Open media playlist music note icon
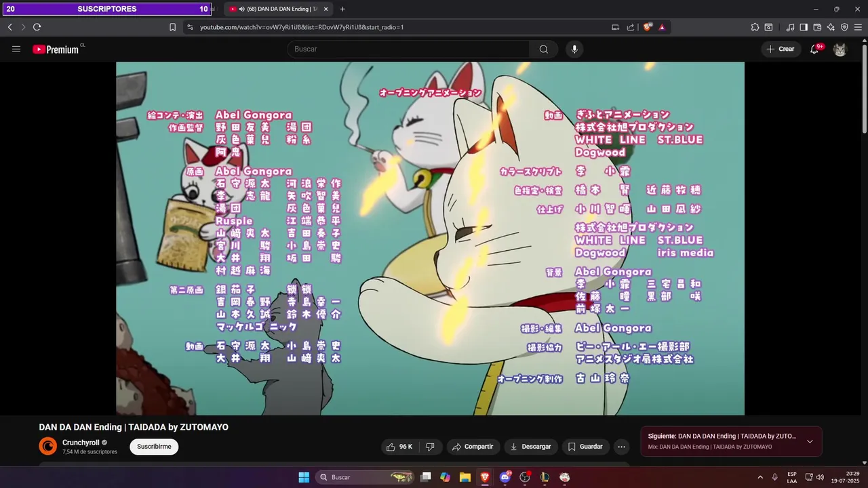The image size is (868, 488). (x=790, y=27)
